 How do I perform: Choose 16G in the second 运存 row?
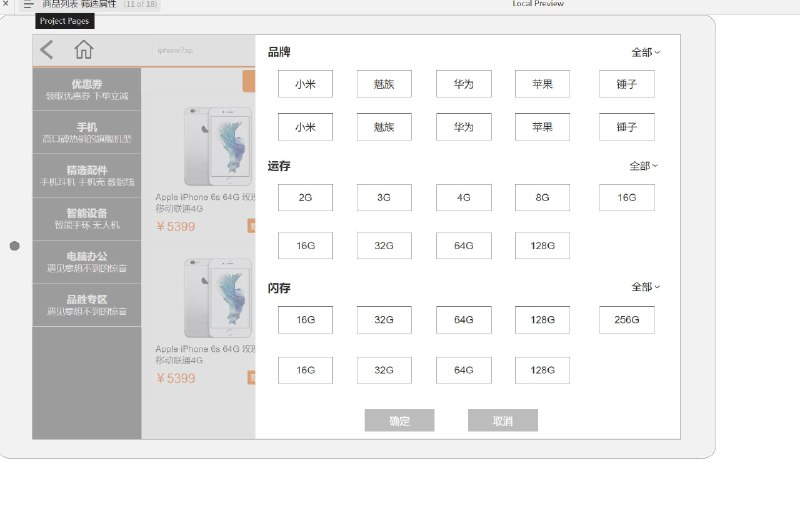(x=305, y=245)
